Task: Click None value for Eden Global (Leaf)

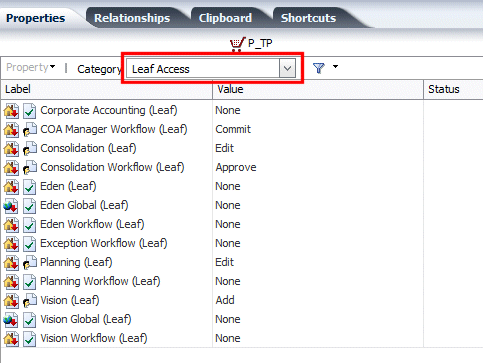Action: 228,205
